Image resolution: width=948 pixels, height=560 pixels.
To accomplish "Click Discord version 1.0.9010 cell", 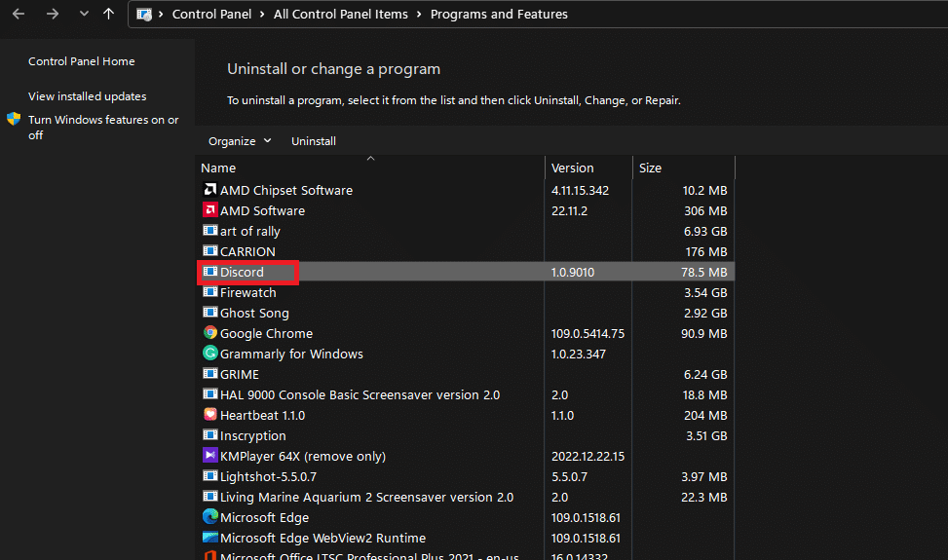I will point(573,272).
